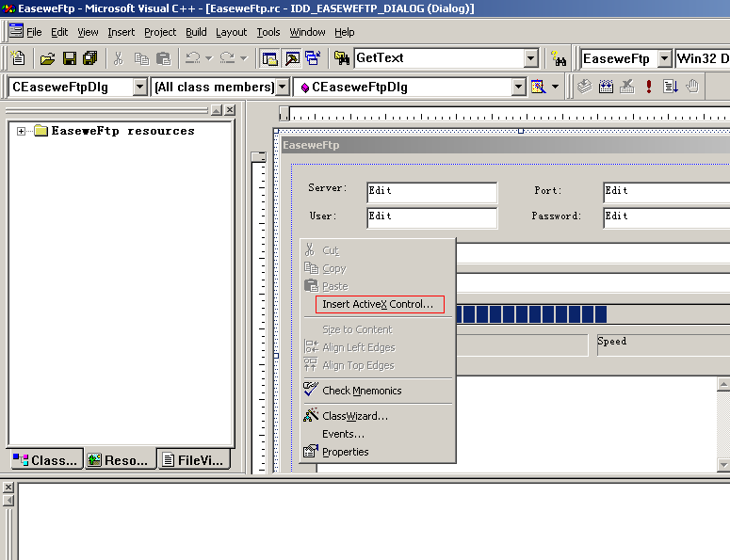Click the hand breakpoint icon
This screenshot has height=560, width=730.
(692, 87)
